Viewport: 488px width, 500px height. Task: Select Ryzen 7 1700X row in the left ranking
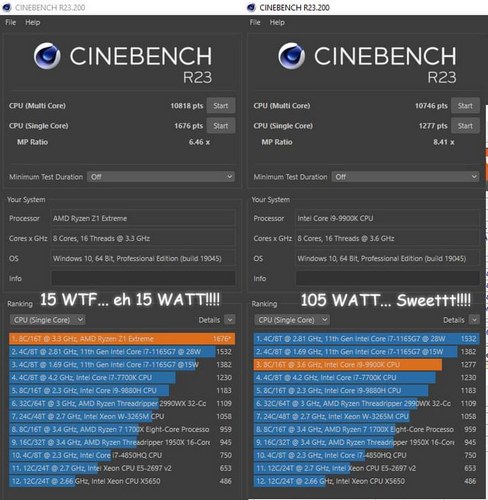pyautogui.click(x=122, y=429)
